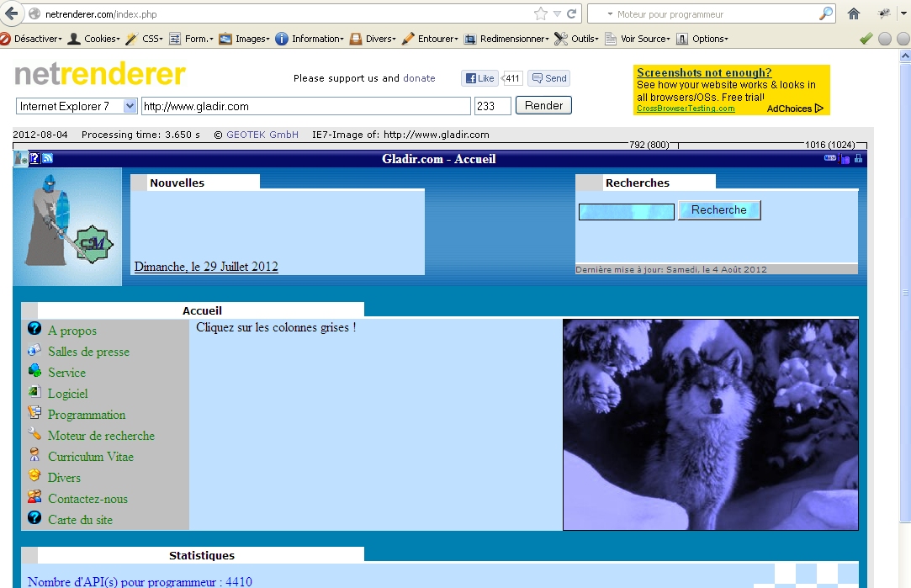Open the Information toolbar menu
The height and width of the screenshot is (588, 911).
[310, 39]
